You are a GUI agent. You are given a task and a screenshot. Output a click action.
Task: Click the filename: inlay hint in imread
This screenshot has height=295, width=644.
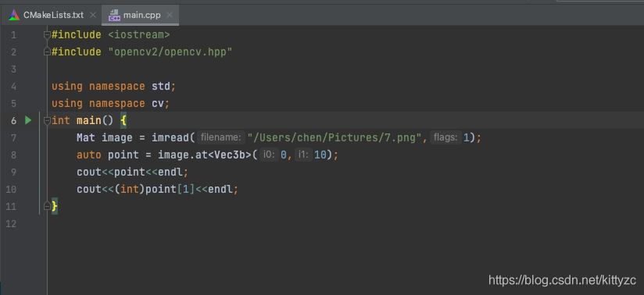tap(220, 137)
